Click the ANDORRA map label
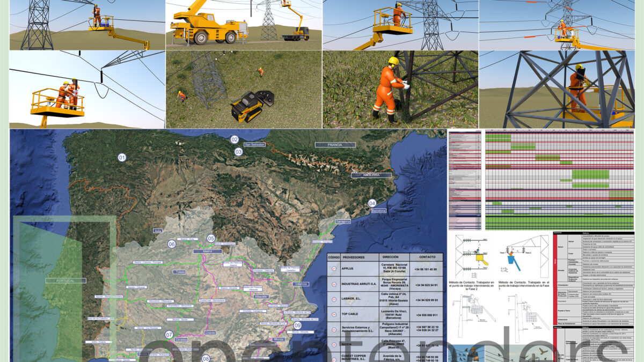The height and width of the screenshot is (362, 644). click(x=371, y=175)
